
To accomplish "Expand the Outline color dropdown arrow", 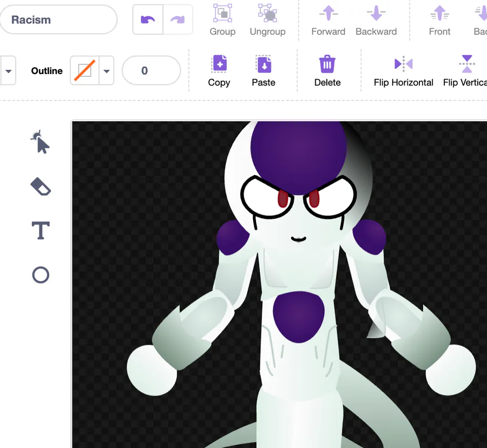I will (x=107, y=71).
